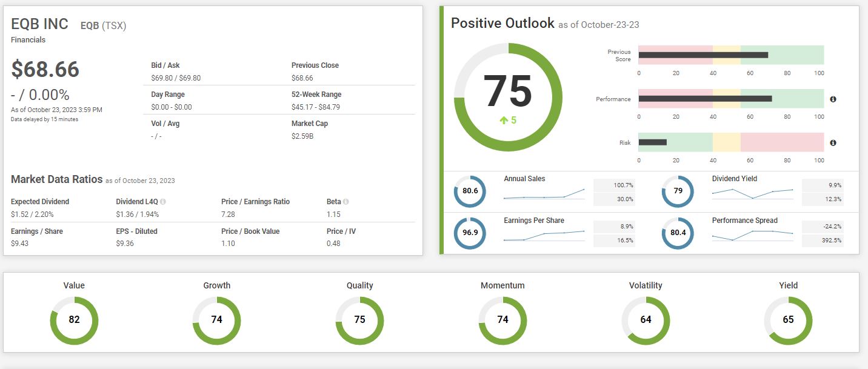868x369 pixels.
Task: Click the overall score 75 gauge
Action: (508, 97)
